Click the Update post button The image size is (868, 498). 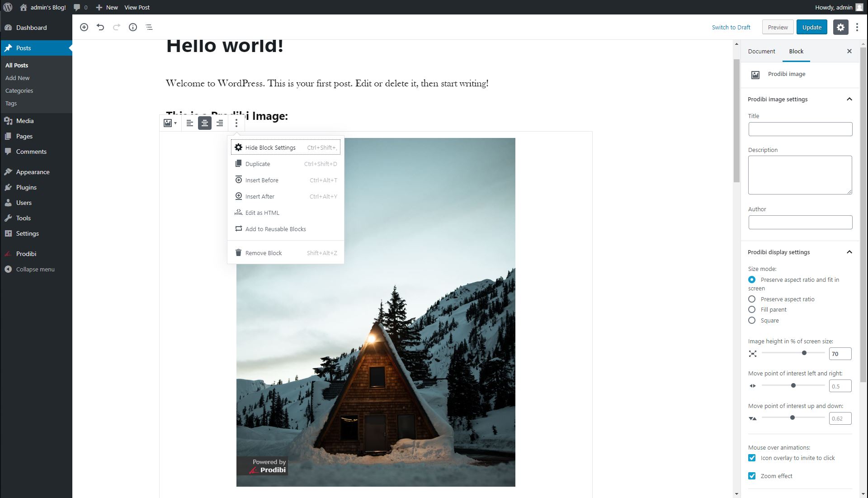pyautogui.click(x=812, y=27)
